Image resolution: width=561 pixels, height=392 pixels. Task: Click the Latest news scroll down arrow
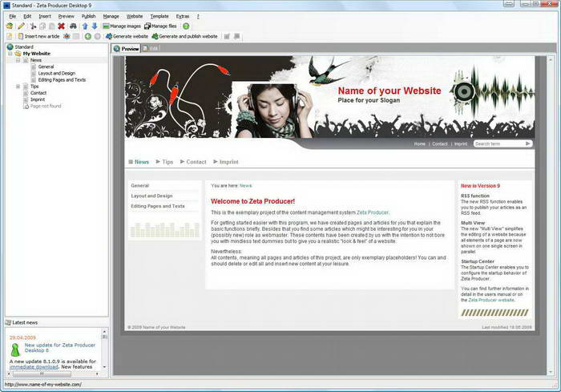click(x=104, y=367)
